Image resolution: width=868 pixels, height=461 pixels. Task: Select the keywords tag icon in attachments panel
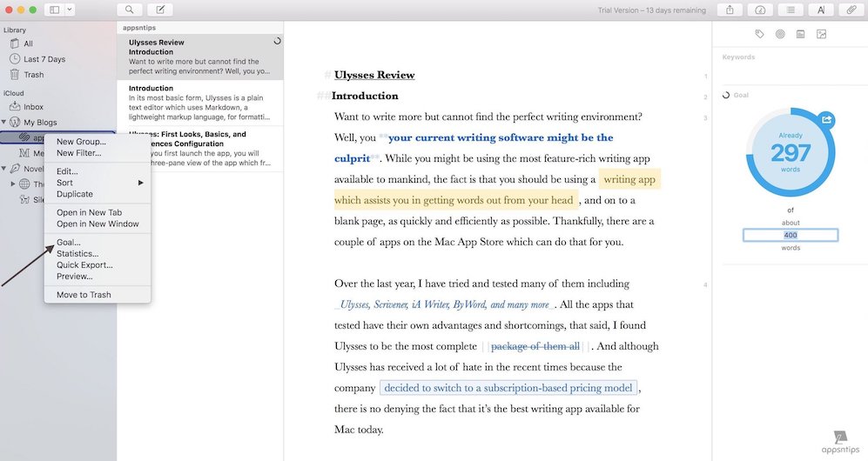tap(759, 34)
